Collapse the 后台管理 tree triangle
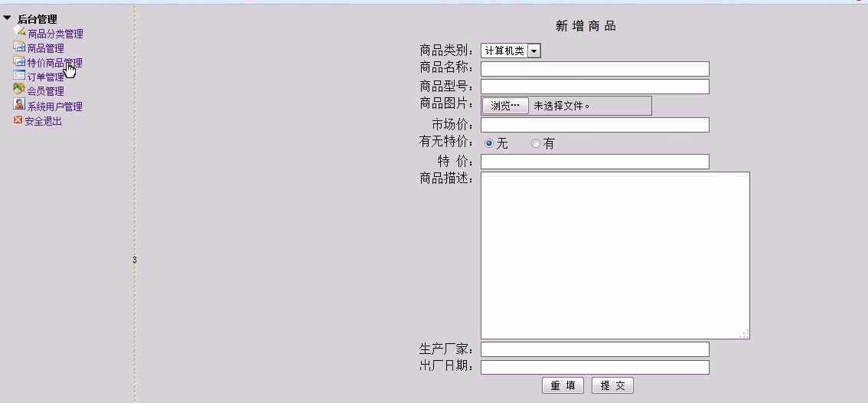 [7, 18]
